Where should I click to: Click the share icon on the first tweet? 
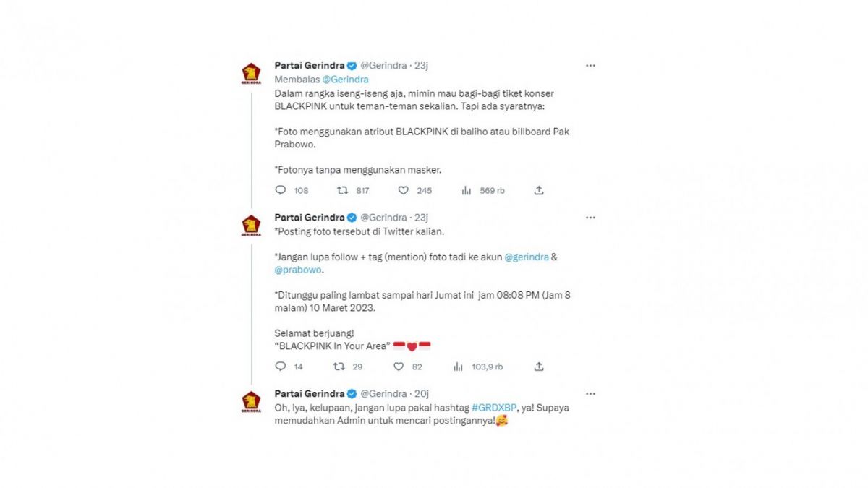[x=539, y=190]
